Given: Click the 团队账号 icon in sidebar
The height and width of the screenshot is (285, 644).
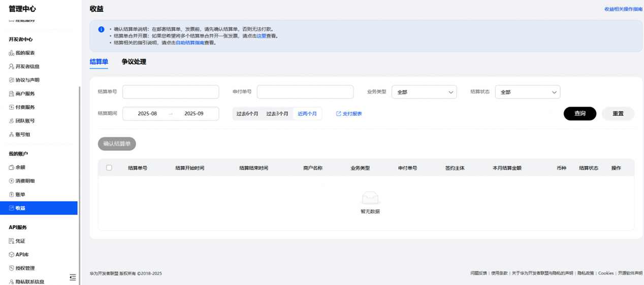Looking at the screenshot, I should pyautogui.click(x=11, y=121).
